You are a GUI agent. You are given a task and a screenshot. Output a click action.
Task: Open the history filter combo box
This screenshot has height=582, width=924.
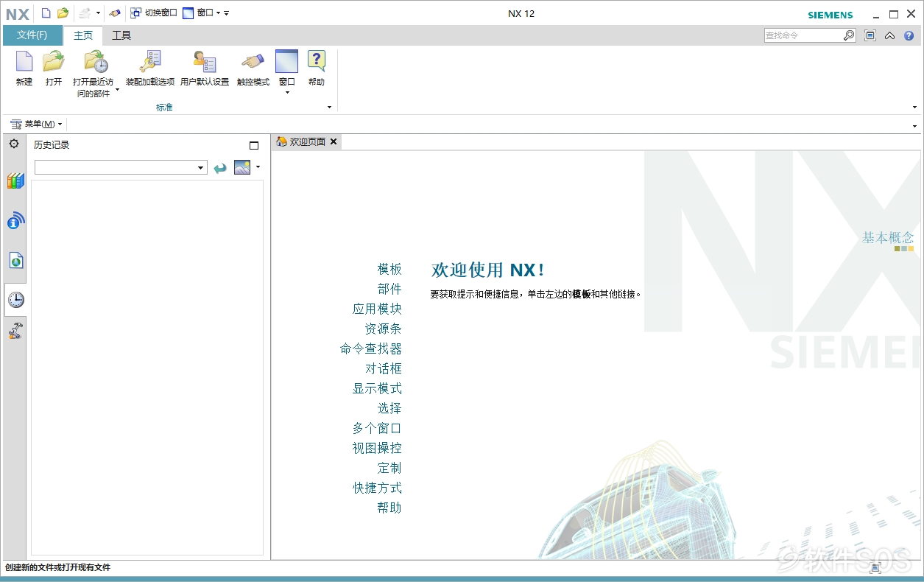[x=121, y=168]
